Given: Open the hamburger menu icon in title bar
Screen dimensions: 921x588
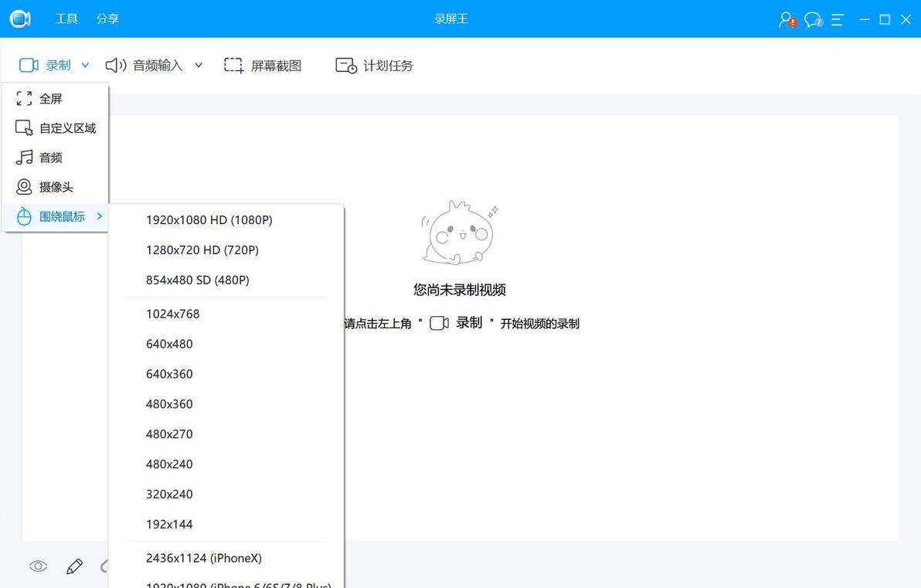Looking at the screenshot, I should (x=838, y=19).
